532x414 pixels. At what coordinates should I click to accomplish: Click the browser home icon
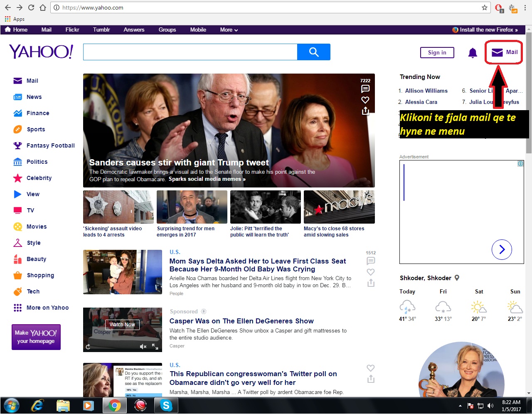43,7
